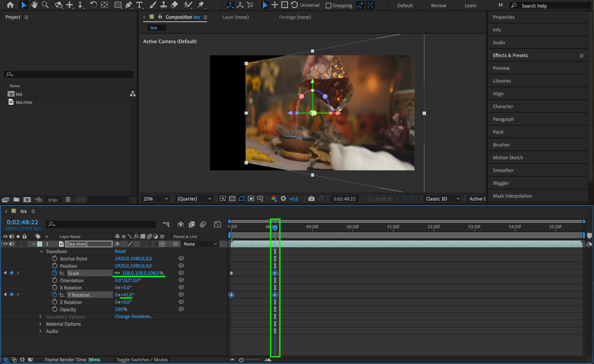
Task: Expand the Material Options group
Action: [40, 324]
